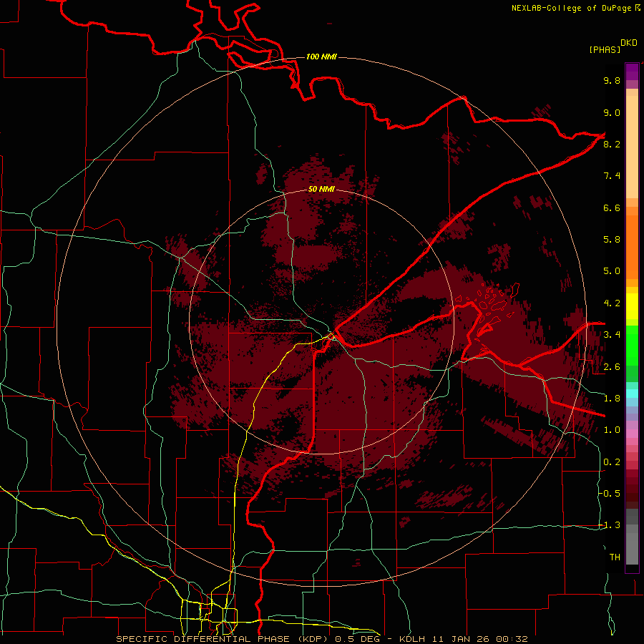Click the 3.4 legend value
The height and width of the screenshot is (644, 644).
click(612, 335)
